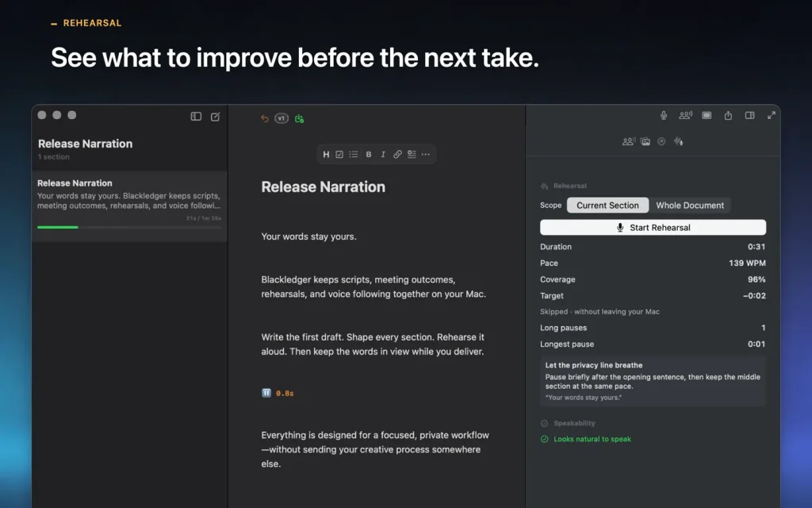Switch to the images inspector tab
This screenshot has width=812, height=508.
tap(645, 141)
